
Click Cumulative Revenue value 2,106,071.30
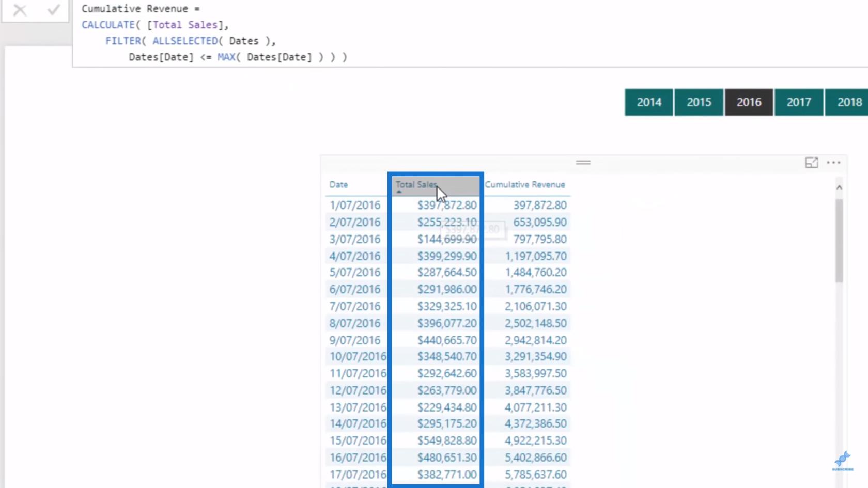click(536, 306)
